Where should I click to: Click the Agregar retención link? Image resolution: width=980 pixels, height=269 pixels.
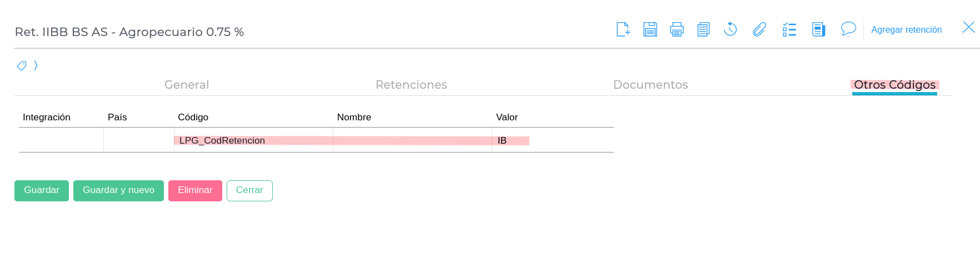(906, 30)
